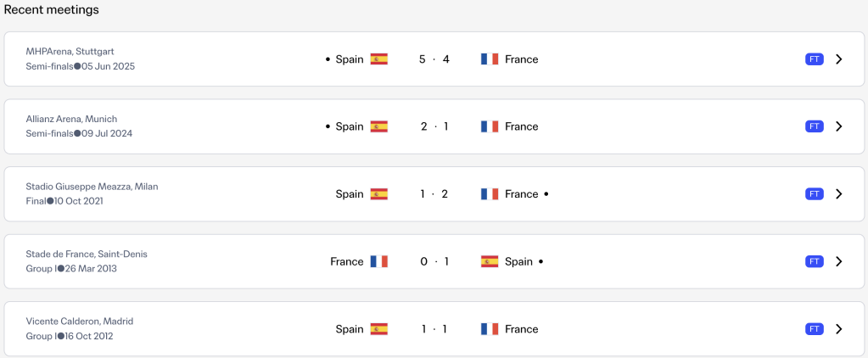868x358 pixels.
Task: Click France flag in 09 Jul 2024 match
Action: [490, 126]
